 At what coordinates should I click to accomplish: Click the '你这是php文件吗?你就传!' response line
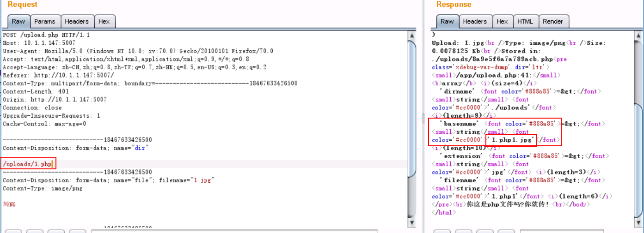511,204
